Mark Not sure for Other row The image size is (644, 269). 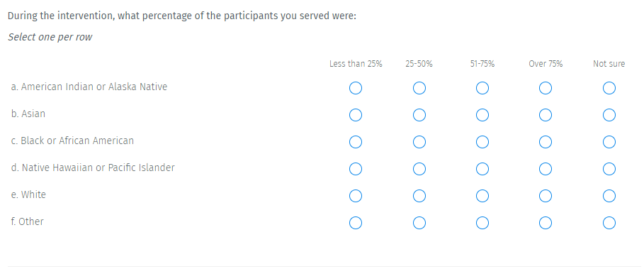pos(609,223)
